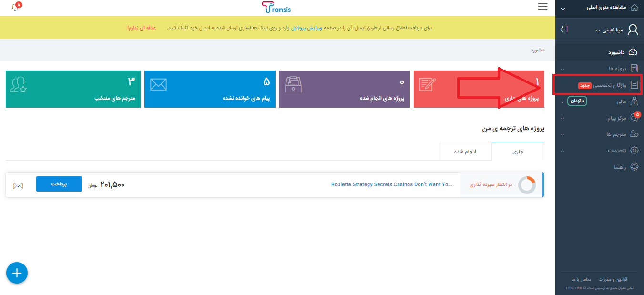Click the progress ring on project row
The image size is (644, 295).
pyautogui.click(x=527, y=185)
